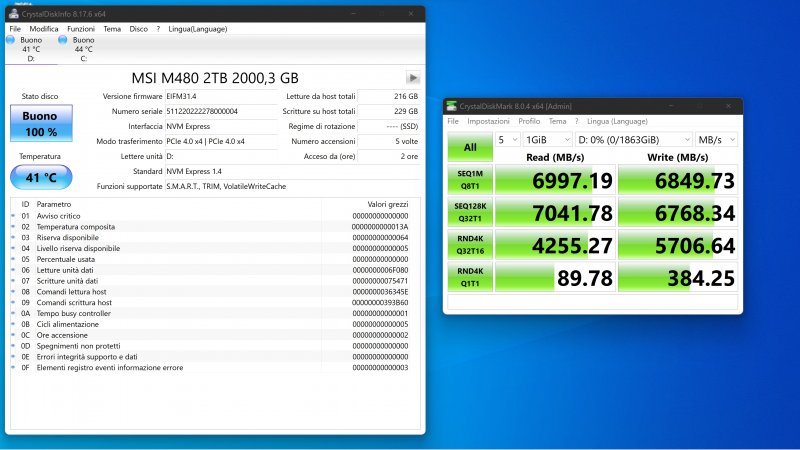Open Lingua(Language) menu in CrystalDiskInfo
Image resolution: width=800 pixels, height=450 pixels.
(x=198, y=29)
